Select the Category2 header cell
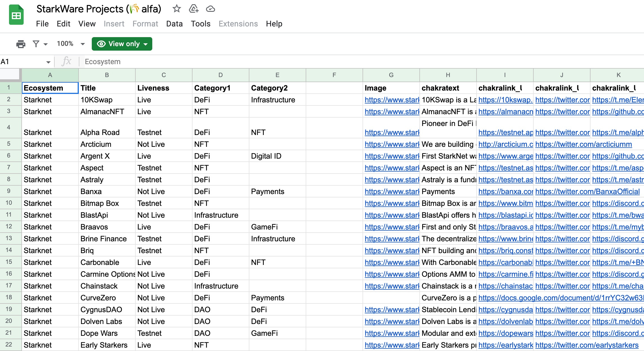 [278, 88]
